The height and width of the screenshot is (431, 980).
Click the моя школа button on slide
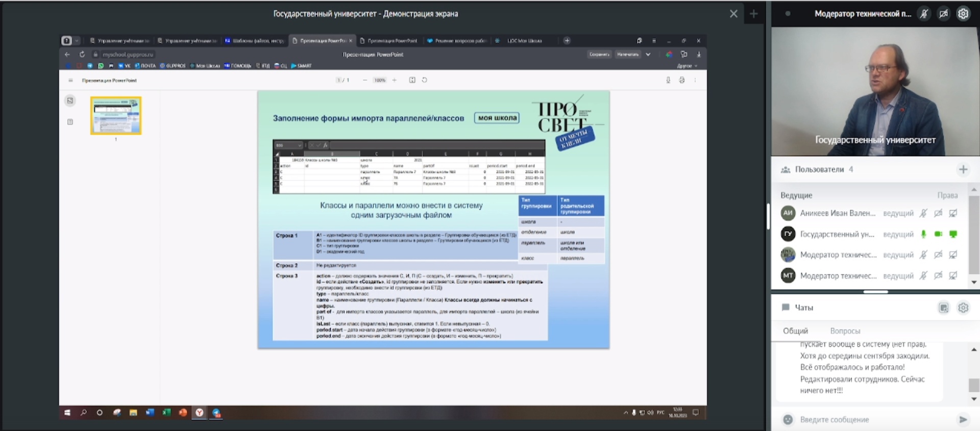[x=497, y=118]
